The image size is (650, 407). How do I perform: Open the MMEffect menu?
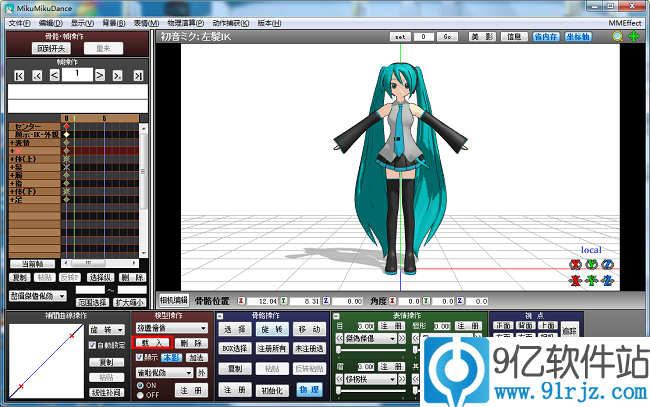pyautogui.click(x=625, y=21)
